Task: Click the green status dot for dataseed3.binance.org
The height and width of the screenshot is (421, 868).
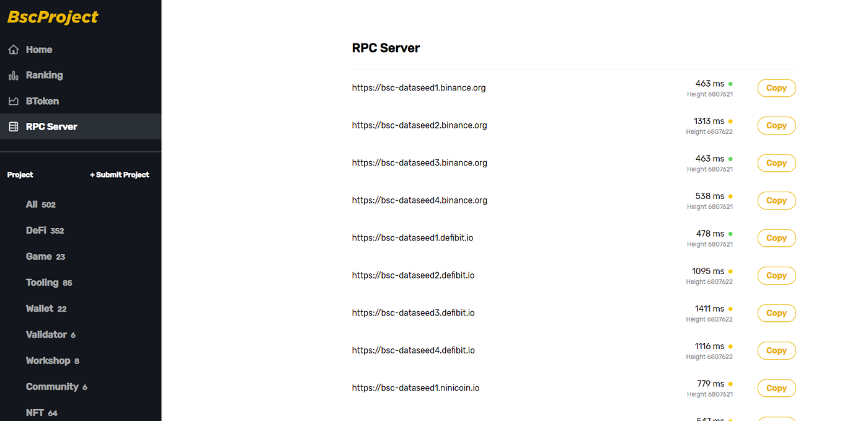Action: [x=730, y=159]
